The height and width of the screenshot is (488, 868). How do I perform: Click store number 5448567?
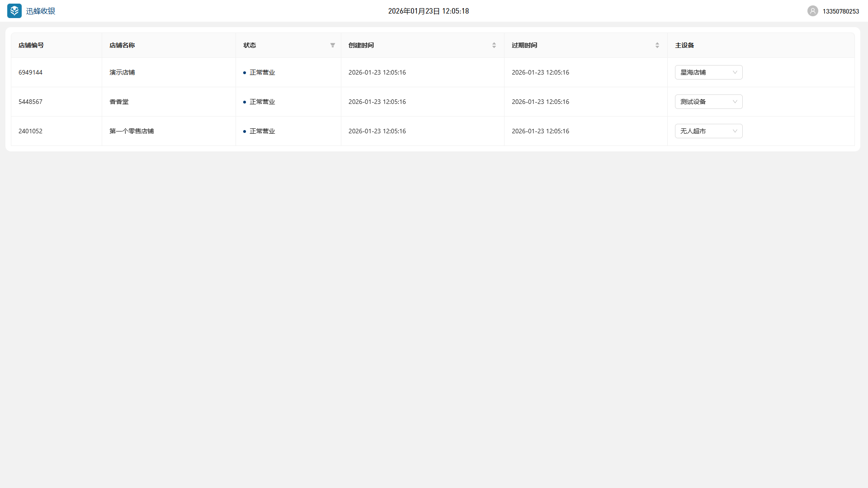30,102
